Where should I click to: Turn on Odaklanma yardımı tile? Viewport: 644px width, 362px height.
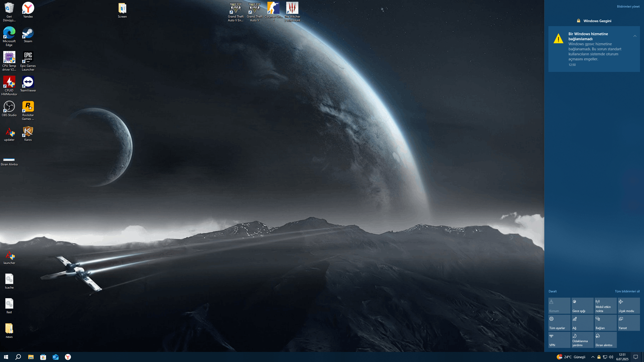[x=582, y=340]
